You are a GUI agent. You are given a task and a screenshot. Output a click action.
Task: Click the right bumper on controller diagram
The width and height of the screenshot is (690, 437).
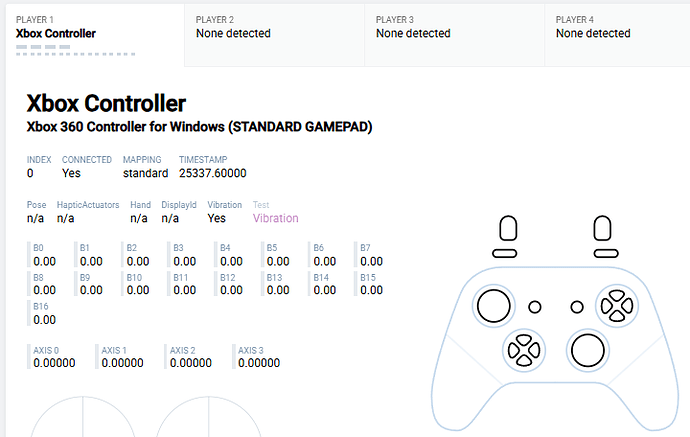606,253
